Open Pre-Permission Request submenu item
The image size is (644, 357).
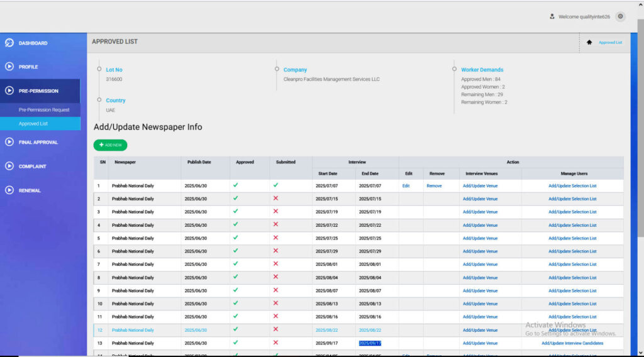pyautogui.click(x=44, y=110)
